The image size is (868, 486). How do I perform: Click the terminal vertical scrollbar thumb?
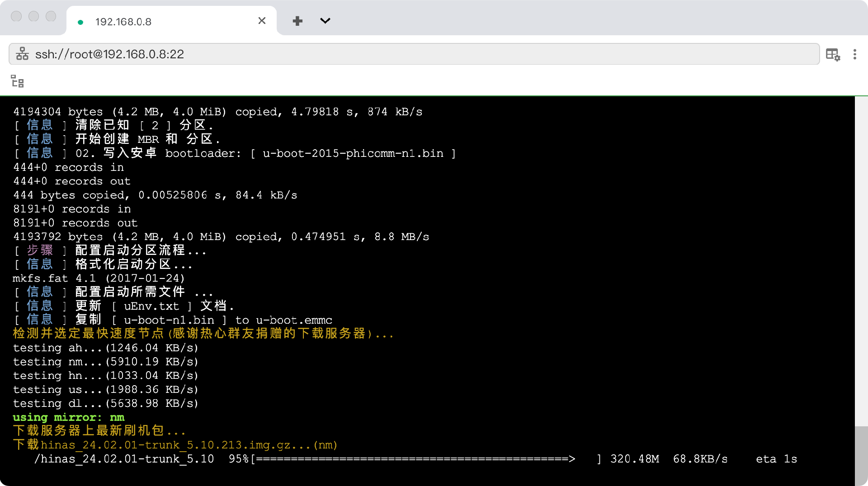[x=861, y=454]
